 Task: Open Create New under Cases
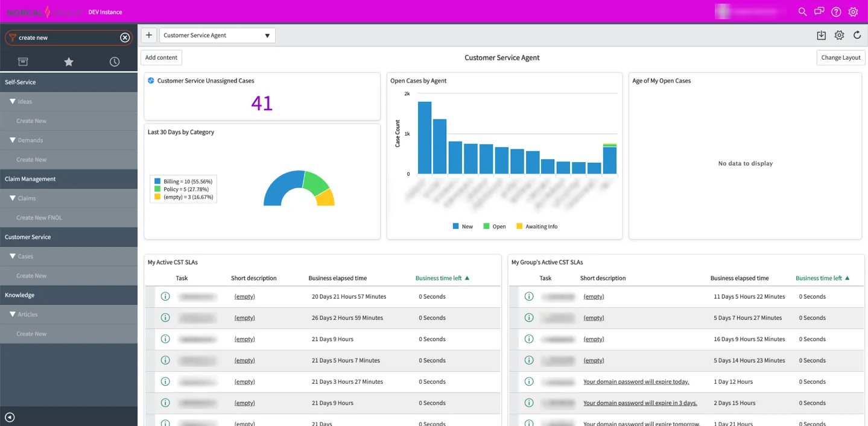pyautogui.click(x=31, y=275)
